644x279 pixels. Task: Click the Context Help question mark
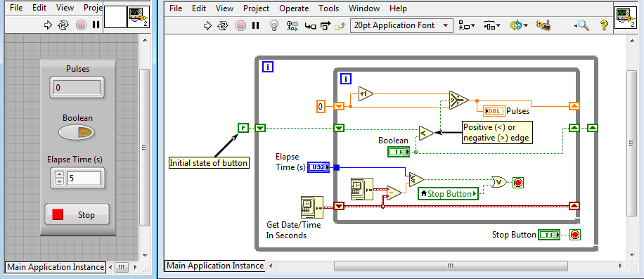tap(603, 25)
